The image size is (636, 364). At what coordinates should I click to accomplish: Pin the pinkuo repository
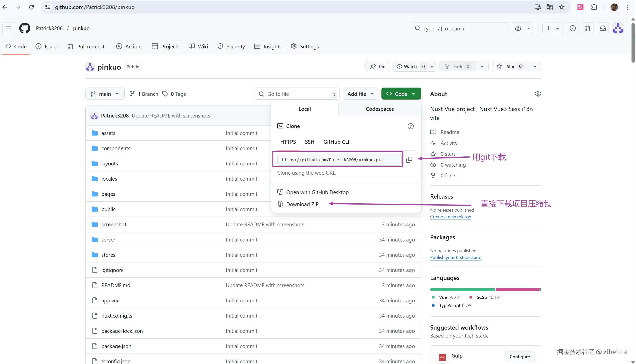point(377,67)
